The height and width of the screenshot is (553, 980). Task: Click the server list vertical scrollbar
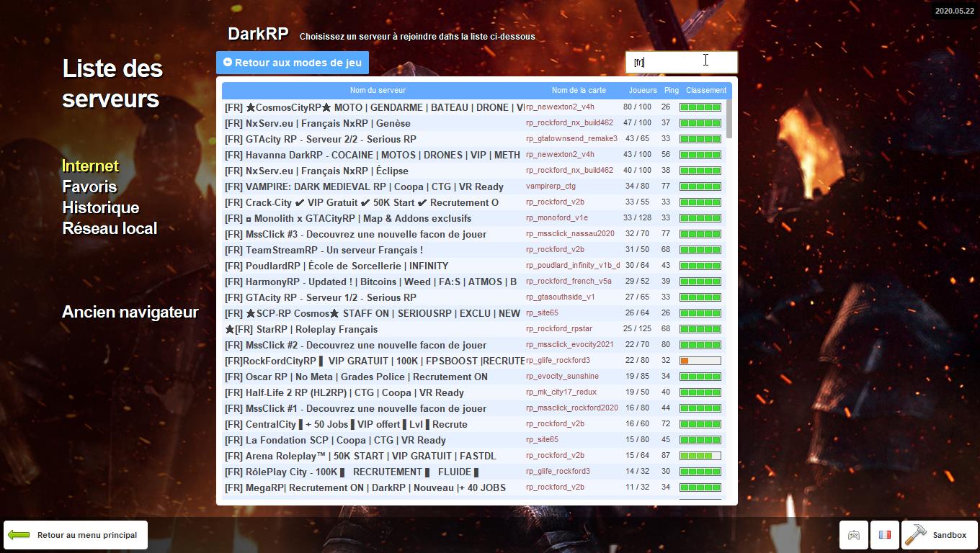pos(729,119)
